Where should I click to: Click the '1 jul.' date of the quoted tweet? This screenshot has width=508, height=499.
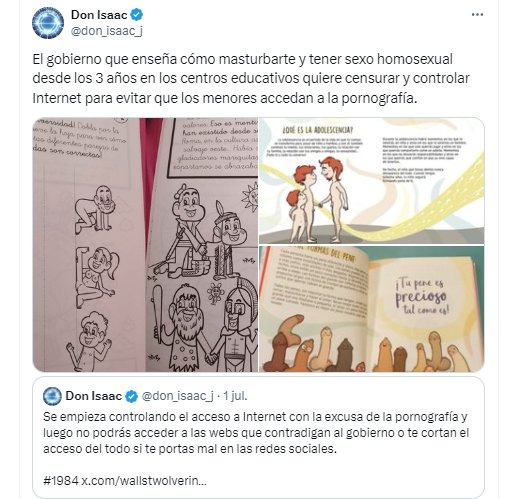point(235,396)
